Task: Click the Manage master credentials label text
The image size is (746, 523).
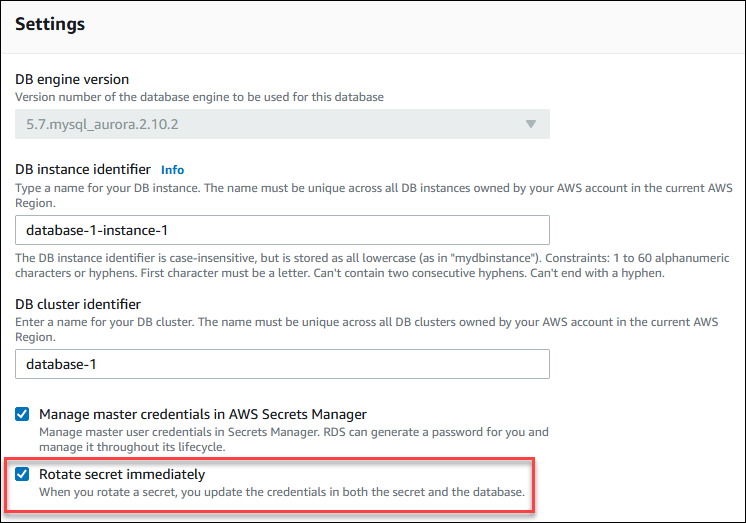Action: coord(202,414)
